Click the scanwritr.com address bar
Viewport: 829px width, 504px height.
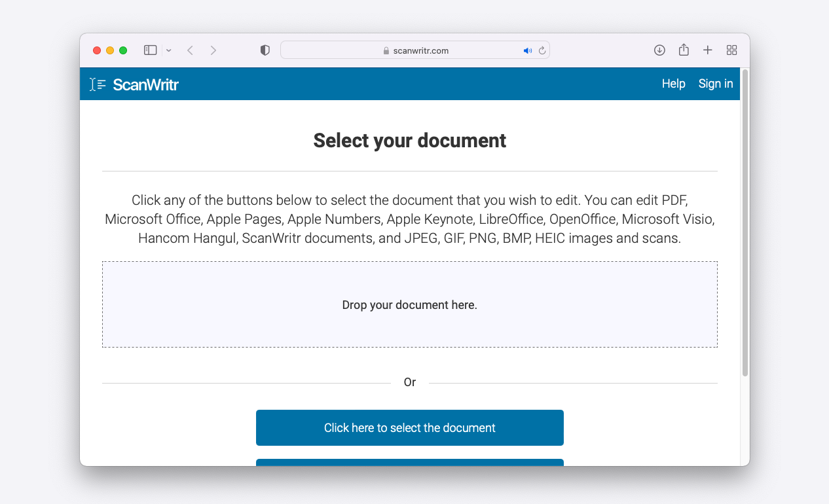point(415,50)
